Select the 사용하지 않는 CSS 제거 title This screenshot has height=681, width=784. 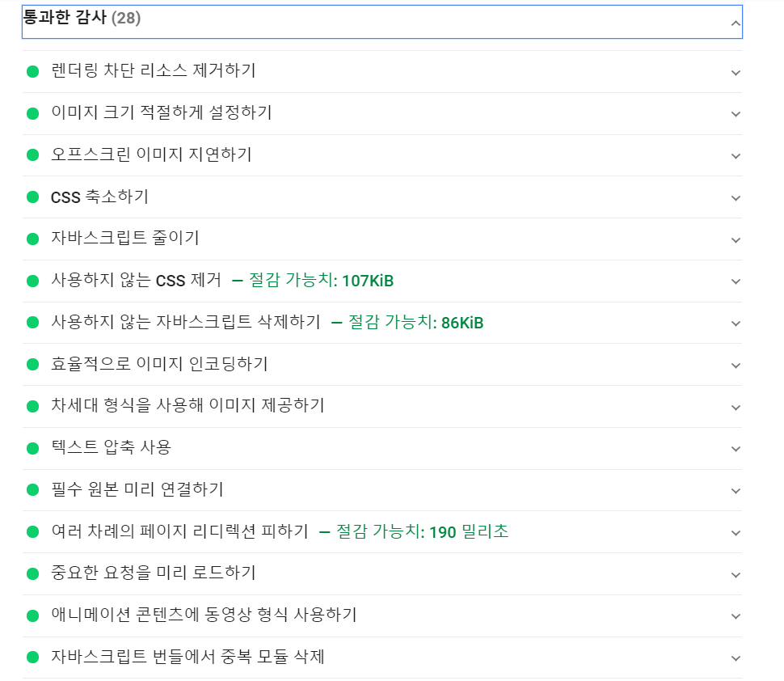pos(136,280)
